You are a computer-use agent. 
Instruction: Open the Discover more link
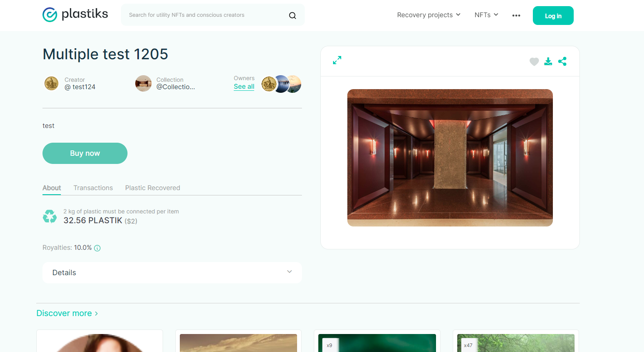coord(67,314)
